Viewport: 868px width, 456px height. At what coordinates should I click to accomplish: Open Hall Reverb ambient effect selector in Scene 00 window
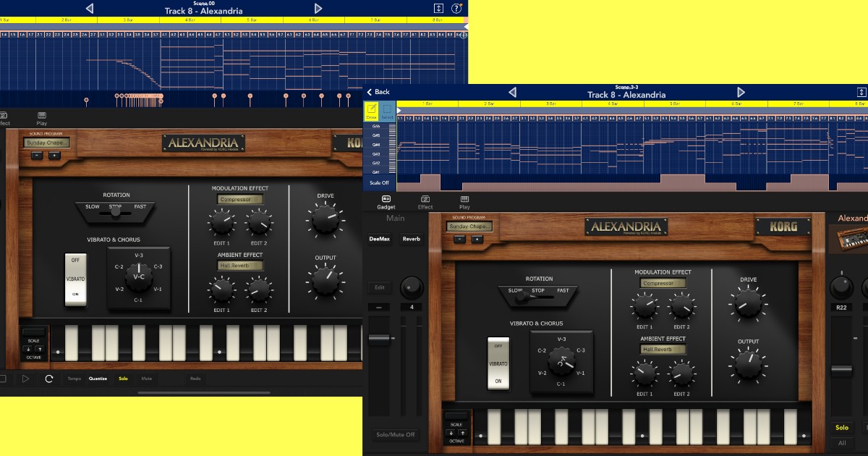click(x=241, y=266)
